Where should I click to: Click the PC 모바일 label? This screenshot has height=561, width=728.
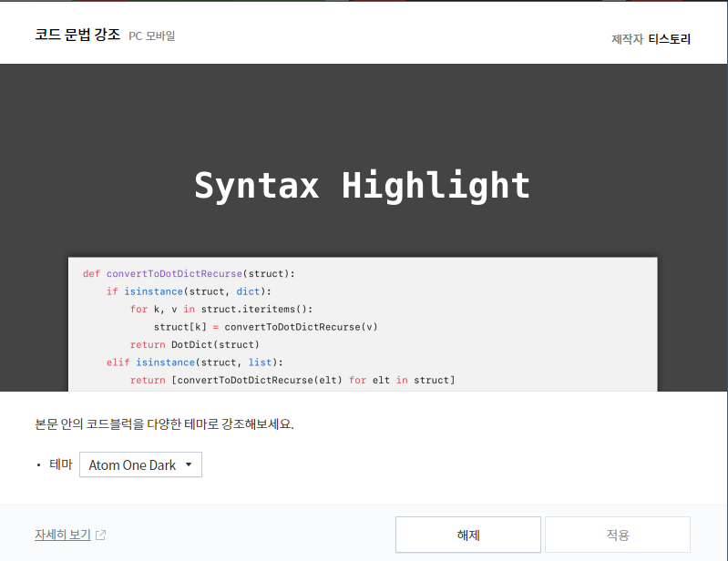(152, 36)
